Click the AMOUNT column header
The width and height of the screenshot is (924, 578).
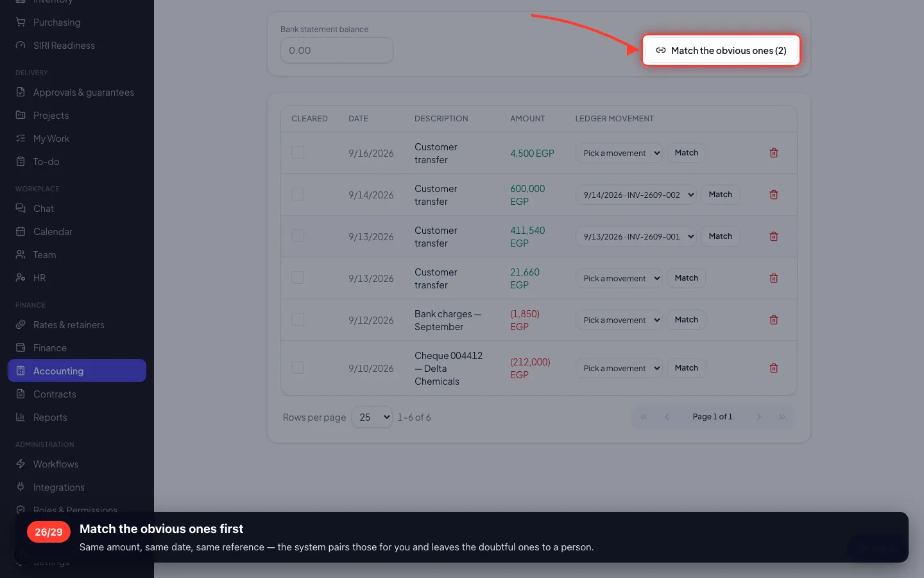coord(527,119)
